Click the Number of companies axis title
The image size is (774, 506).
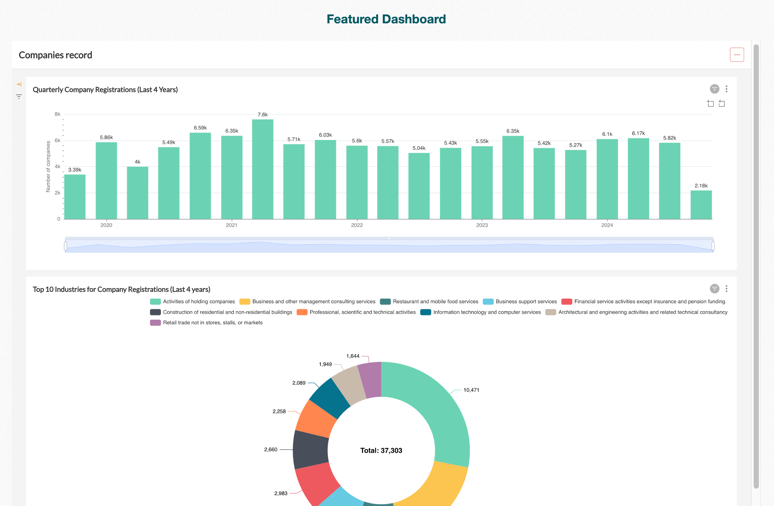click(x=48, y=166)
